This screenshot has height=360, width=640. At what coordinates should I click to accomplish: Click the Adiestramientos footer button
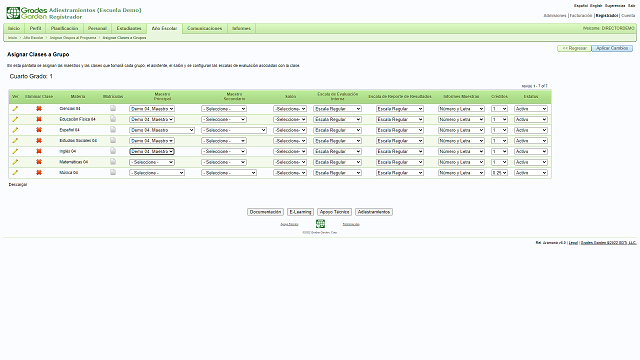tap(374, 212)
